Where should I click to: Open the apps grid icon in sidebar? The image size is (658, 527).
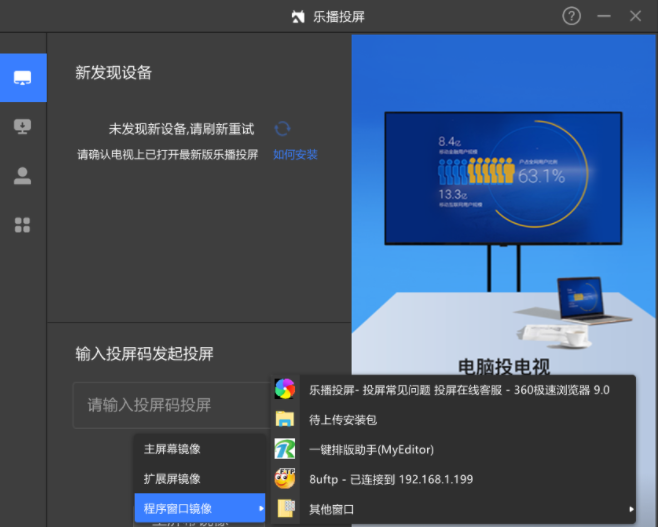(23, 225)
